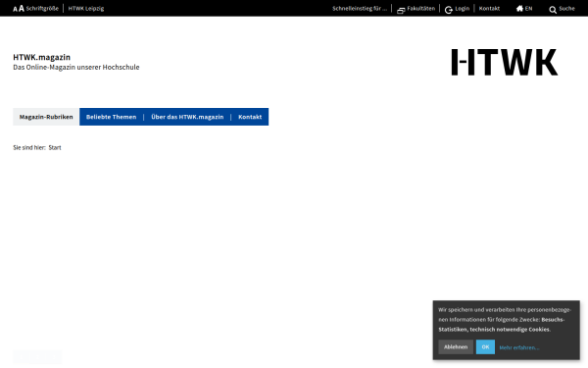This screenshot has width=588, height=368.
Task: Open the Login link
Action: [462, 8]
